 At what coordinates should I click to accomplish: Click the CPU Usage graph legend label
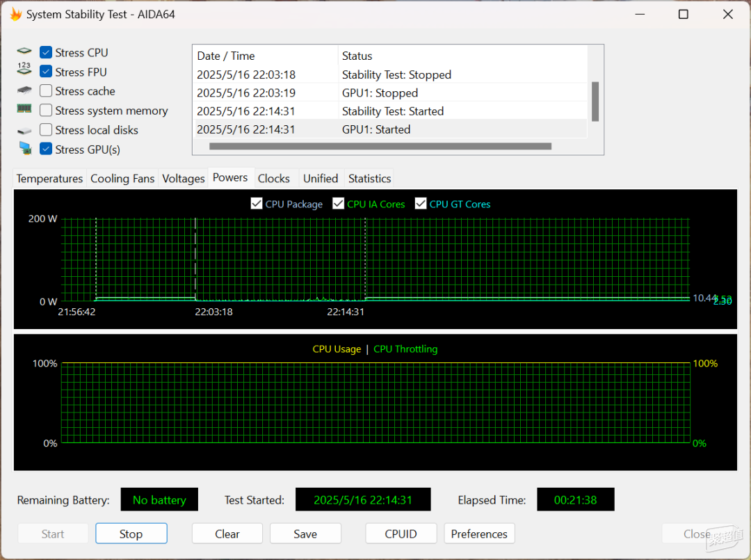pyautogui.click(x=337, y=349)
